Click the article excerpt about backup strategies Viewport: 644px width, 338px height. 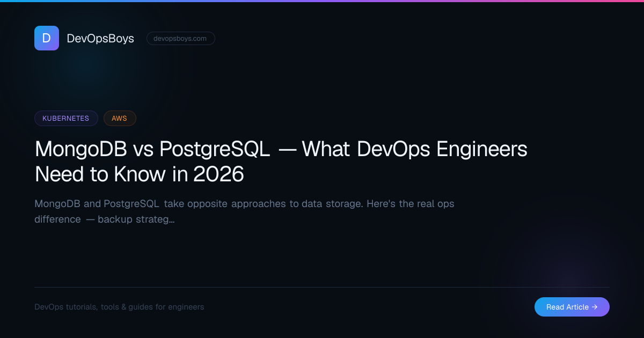pyautogui.click(x=245, y=211)
